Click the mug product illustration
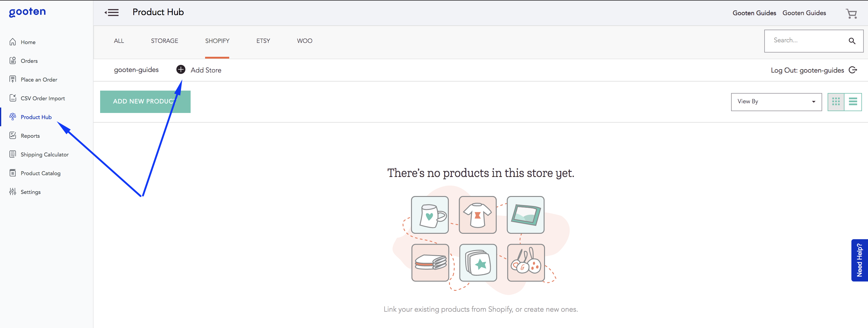This screenshot has width=868, height=328. (x=429, y=215)
